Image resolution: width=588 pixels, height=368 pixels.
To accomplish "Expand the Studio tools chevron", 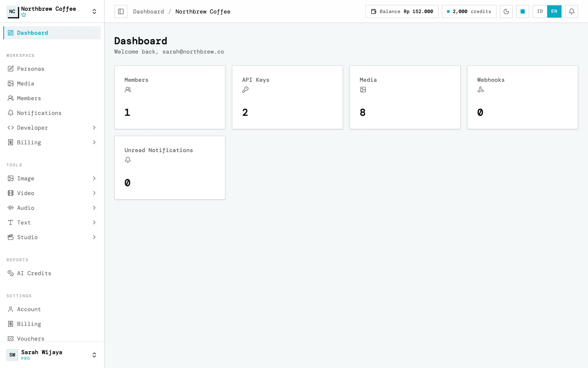I will tap(94, 237).
